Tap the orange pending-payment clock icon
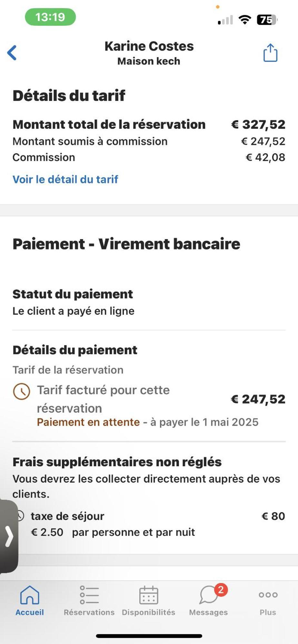Image resolution: width=298 pixels, height=644 pixels. click(x=22, y=392)
